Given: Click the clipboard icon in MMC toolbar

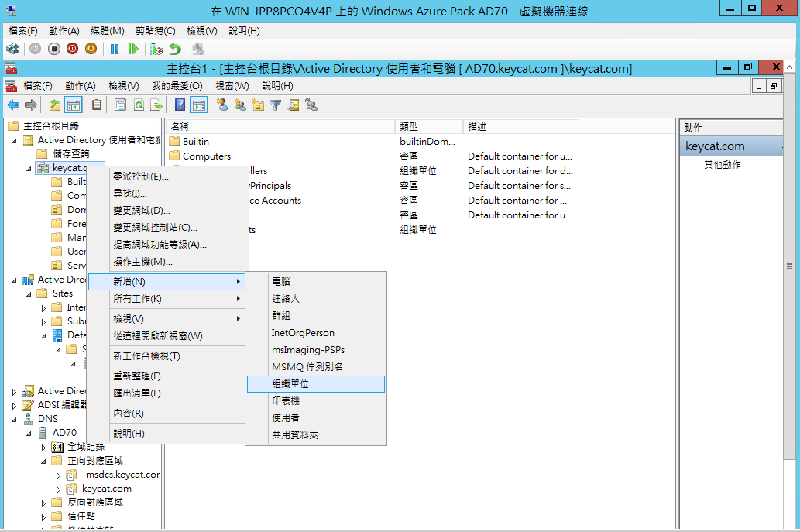Looking at the screenshot, I should point(97,105).
